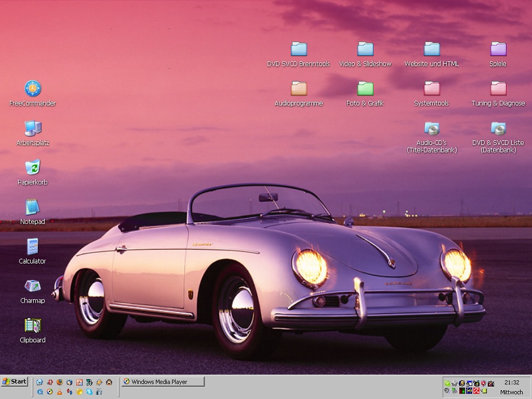Open the purple Spiele folder
Screen dimensions: 532x399
tap(498, 54)
